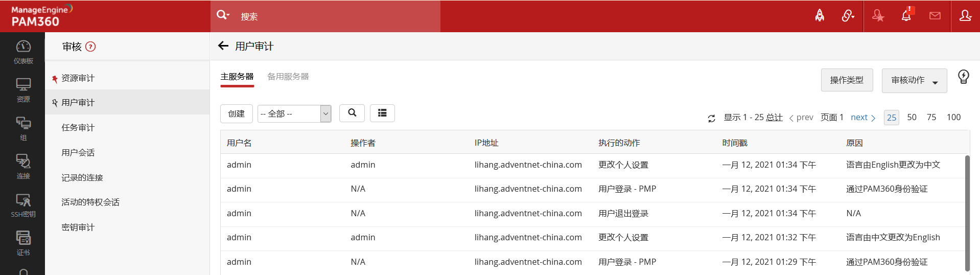Image resolution: width=980 pixels, height=275 pixels.
Task: Switch to the 主服务器 tab
Action: (237, 77)
